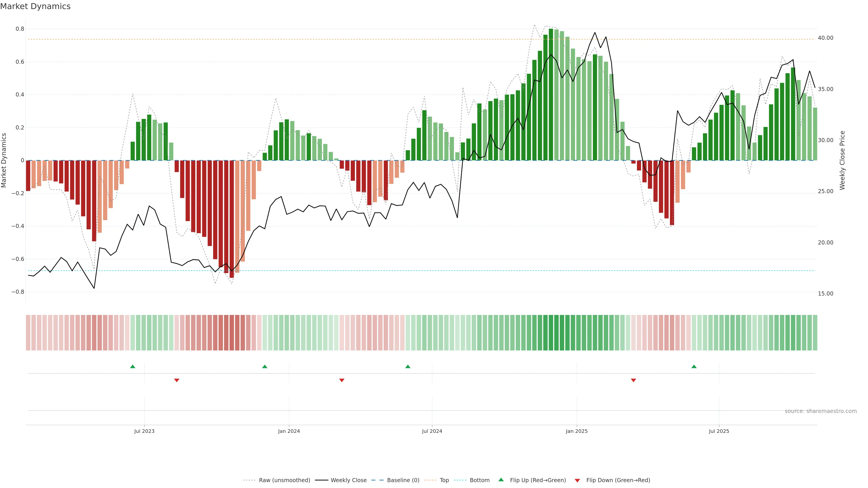Click the green triangle icon in the legend

(501, 480)
